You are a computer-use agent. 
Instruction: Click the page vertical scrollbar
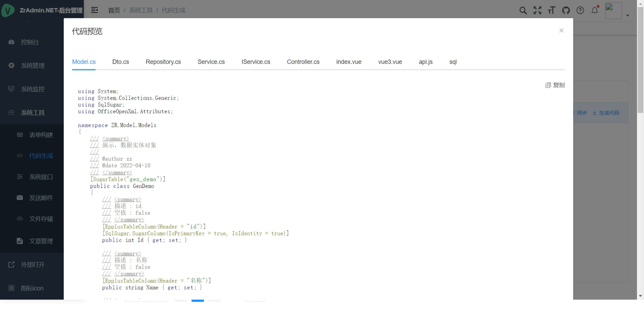[640, 59]
